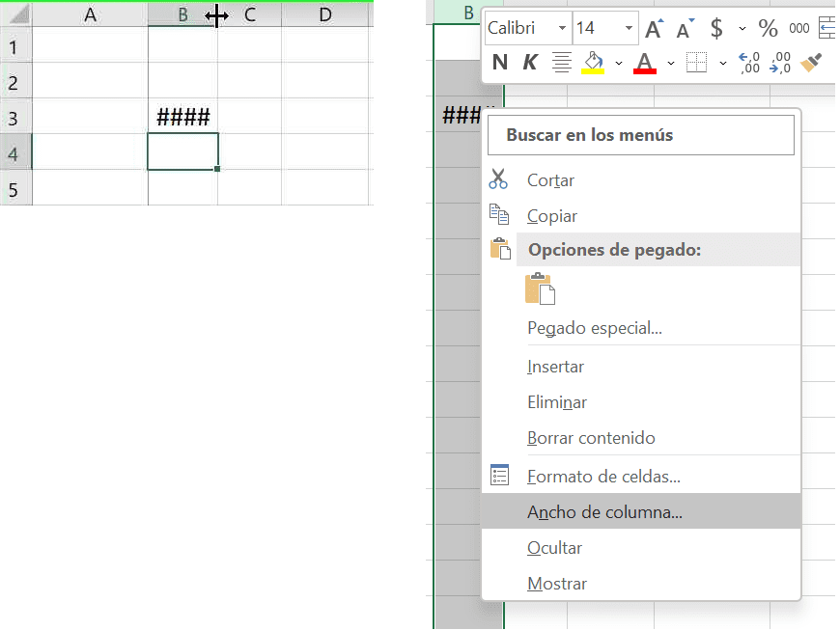Click the increase decimal icon
This screenshot has width=840, height=630.
click(749, 63)
